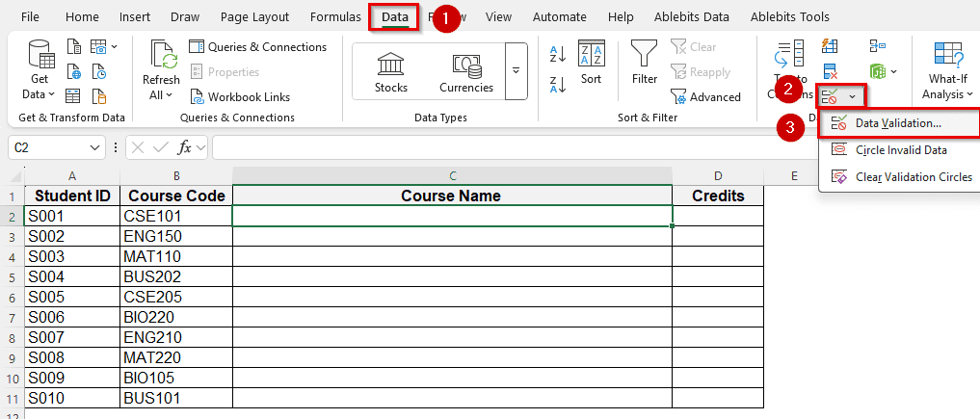Expand the Data Model dropdown arrow
Viewport: 980px width, 419px height.
pyautogui.click(x=893, y=71)
